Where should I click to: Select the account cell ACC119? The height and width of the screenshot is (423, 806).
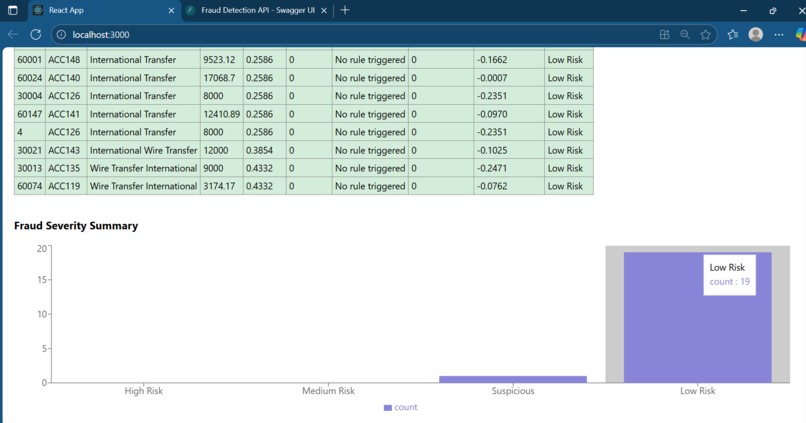[x=66, y=186]
